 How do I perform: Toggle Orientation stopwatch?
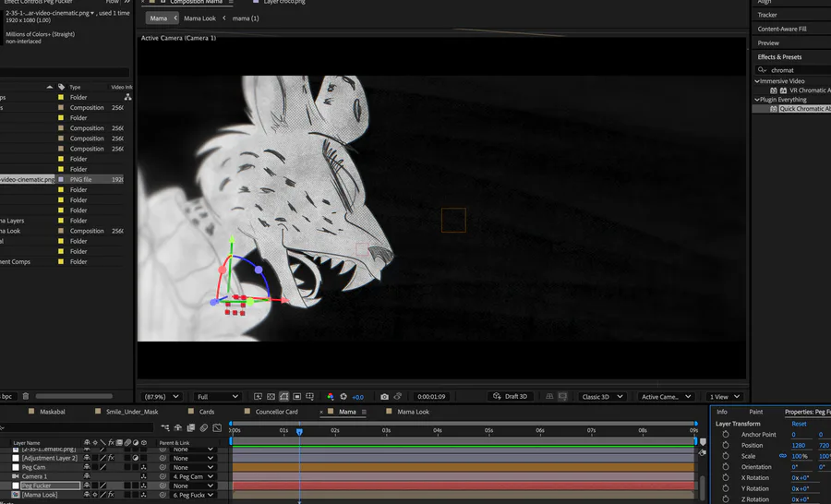(726, 467)
